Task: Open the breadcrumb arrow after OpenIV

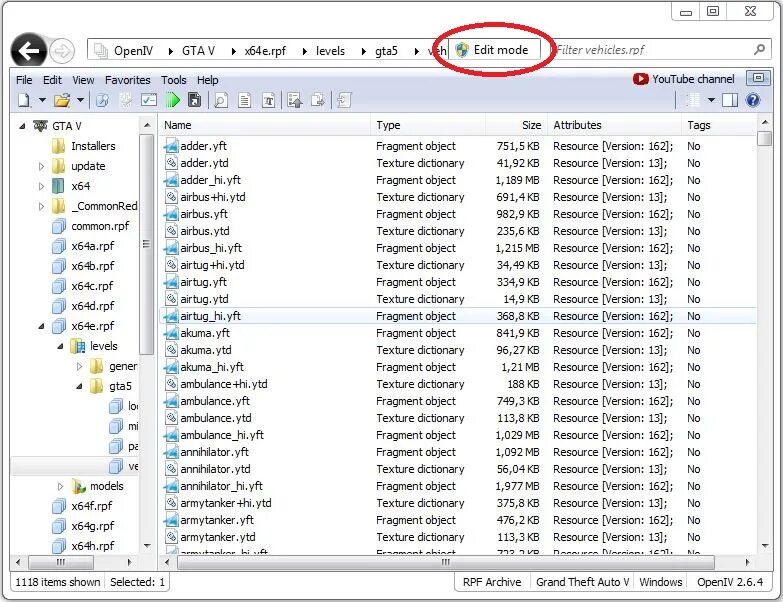Action: 170,51
